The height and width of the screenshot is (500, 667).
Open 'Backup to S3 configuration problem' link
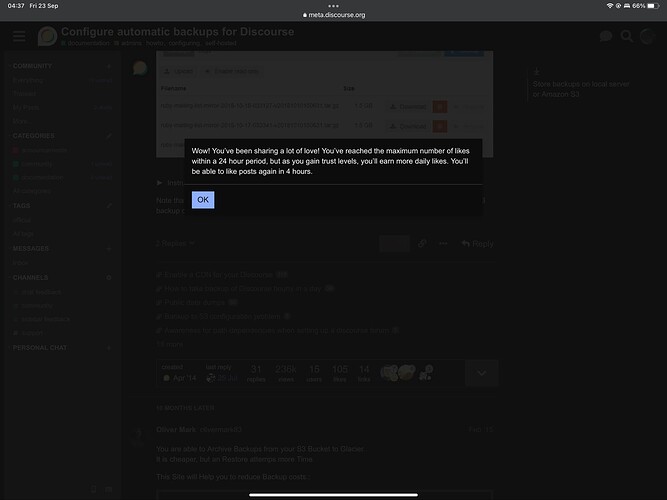click(222, 317)
